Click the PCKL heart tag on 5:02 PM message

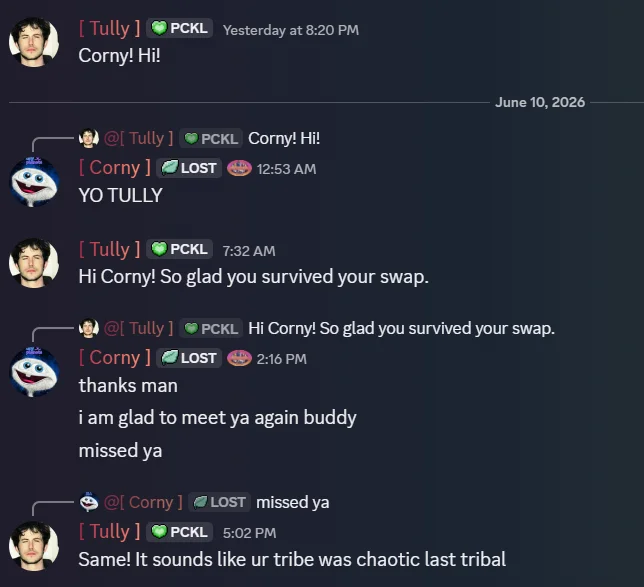(x=179, y=532)
